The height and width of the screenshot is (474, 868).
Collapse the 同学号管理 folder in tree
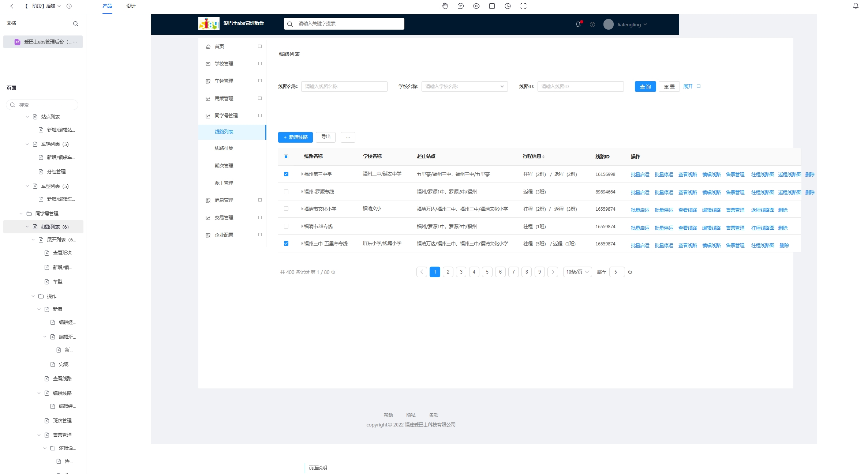pos(21,214)
